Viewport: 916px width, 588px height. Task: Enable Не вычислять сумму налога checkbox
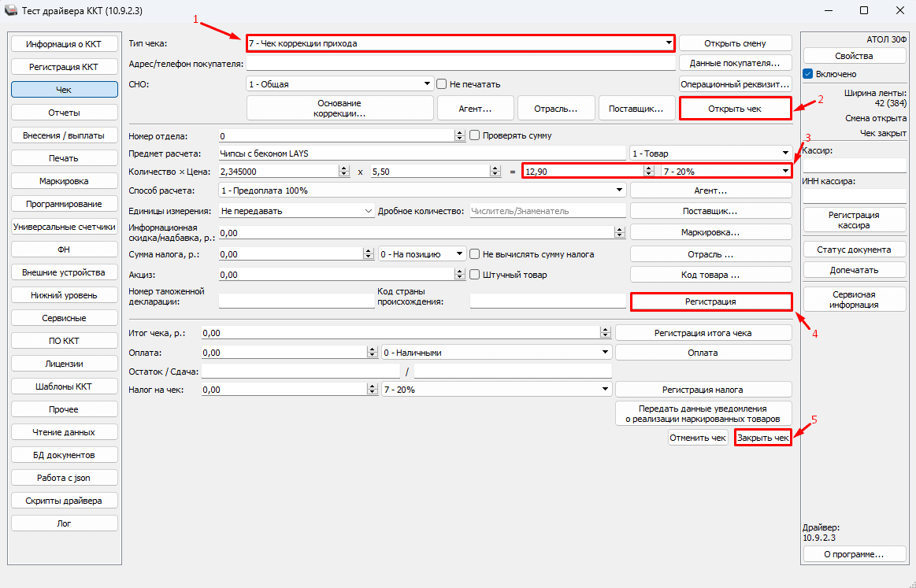point(474,254)
